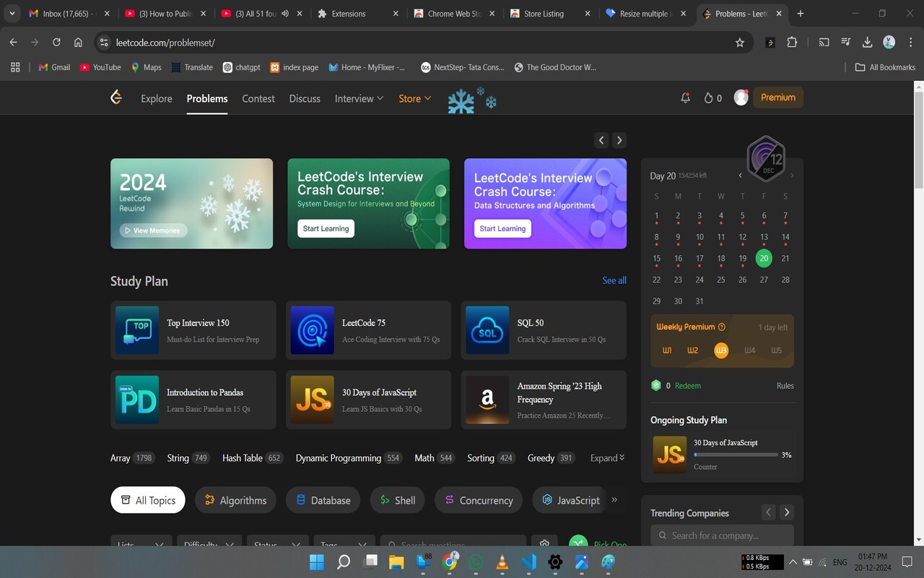This screenshot has width=924, height=578.
Task: Open the See all study plans link
Action: point(614,280)
